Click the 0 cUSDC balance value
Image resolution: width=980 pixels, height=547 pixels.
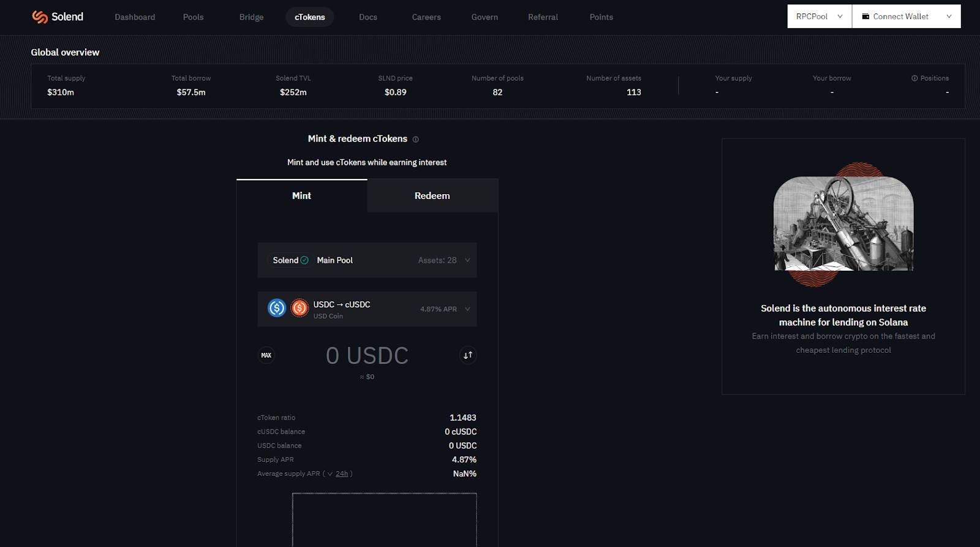point(461,432)
